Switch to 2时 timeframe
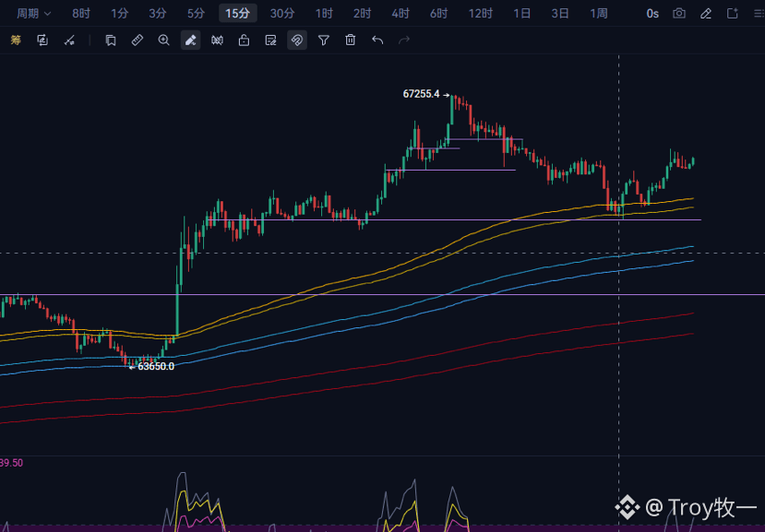The image size is (765, 532). 362,13
